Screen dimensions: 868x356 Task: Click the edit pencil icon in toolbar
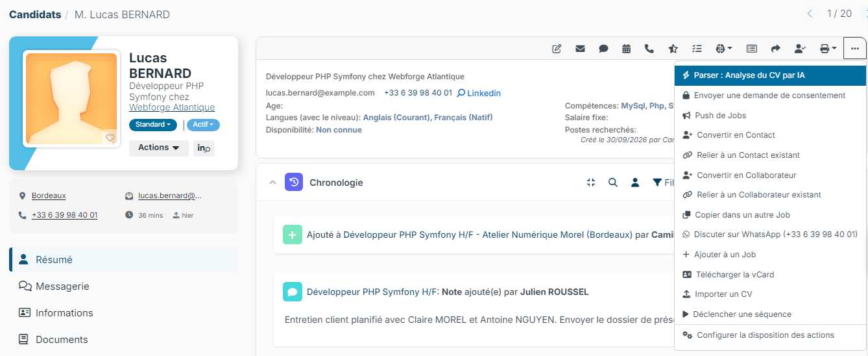(x=557, y=49)
